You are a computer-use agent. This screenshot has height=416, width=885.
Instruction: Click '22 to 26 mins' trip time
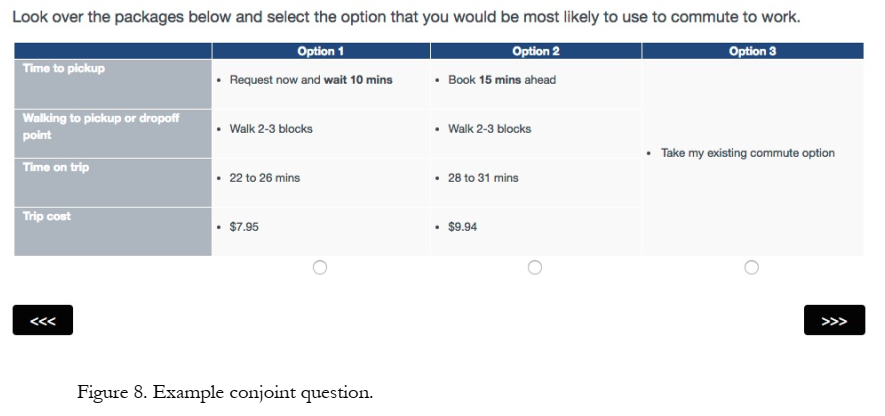(264, 178)
